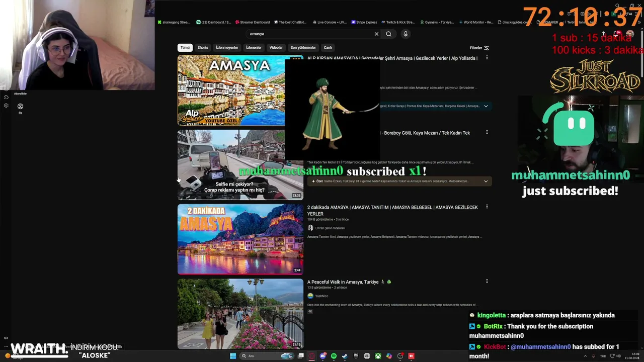The image size is (644, 362).
Task: Switch to the Streamer Dashboard browser tab
Action: click(x=253, y=22)
